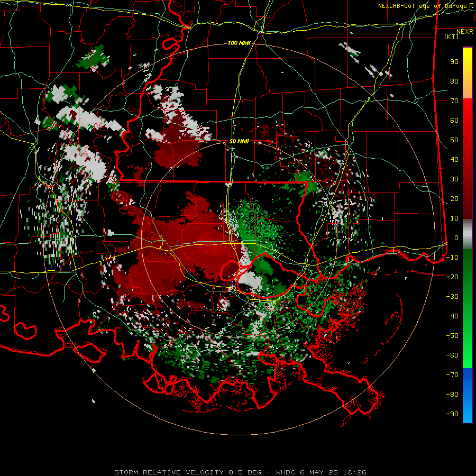476x476 pixels.
Task: Click the "100 NMI" range ring label
Action: pos(239,43)
